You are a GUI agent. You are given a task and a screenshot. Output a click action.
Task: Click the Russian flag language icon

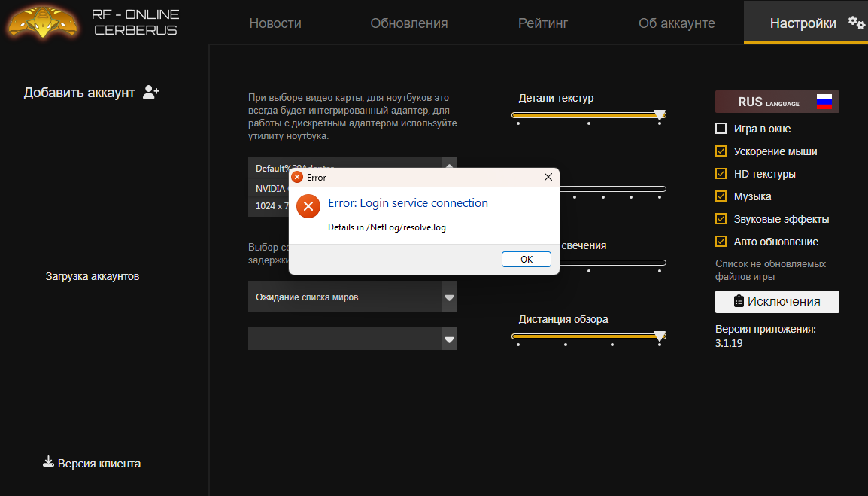click(824, 102)
